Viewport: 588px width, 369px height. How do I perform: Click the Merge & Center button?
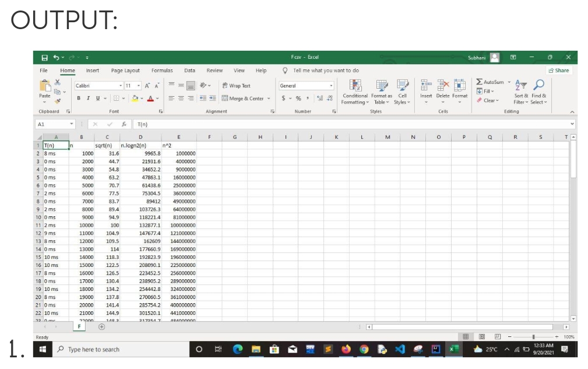click(x=247, y=99)
